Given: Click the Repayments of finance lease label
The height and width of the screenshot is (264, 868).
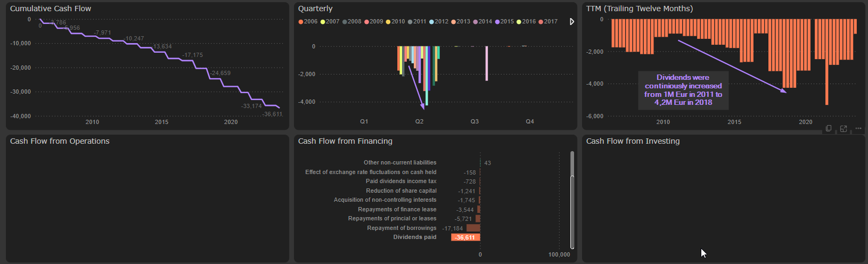Looking at the screenshot, I should [x=397, y=209].
